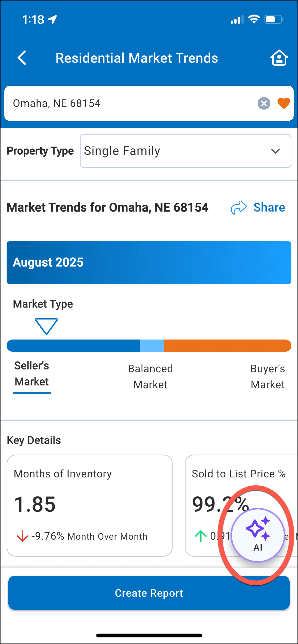Tap the location arrow beside clock
298x644 pixels.
[53, 19]
